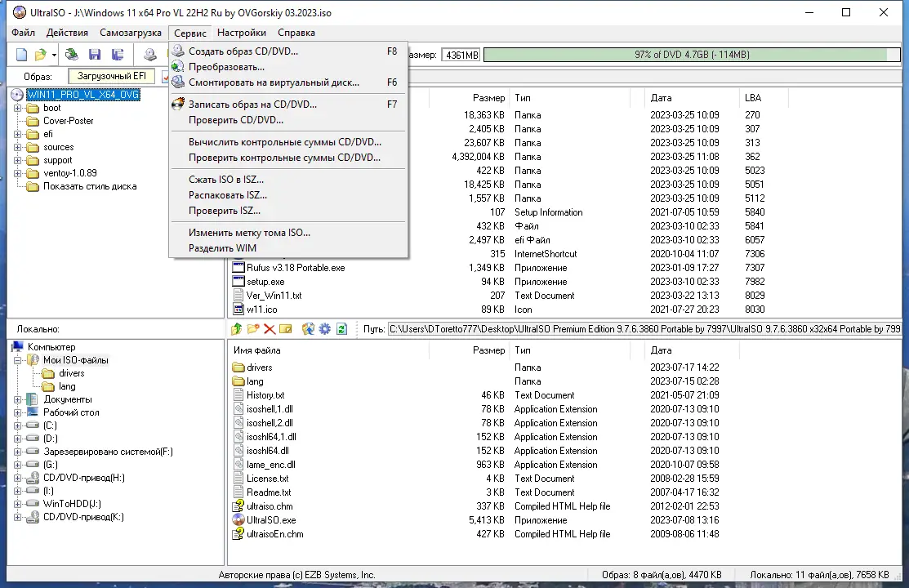The height and width of the screenshot is (588, 909).
Task: Click the w11.ico file icon
Action: point(238,309)
